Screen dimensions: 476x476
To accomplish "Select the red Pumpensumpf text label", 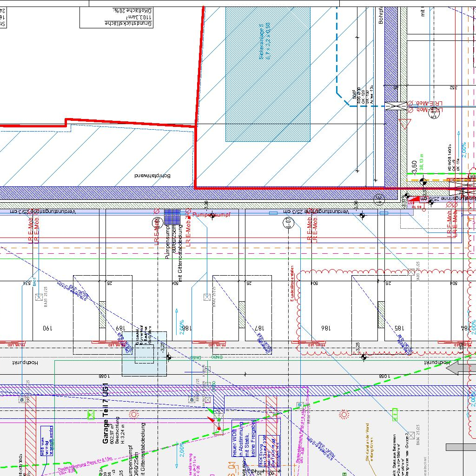I will [x=212, y=215].
